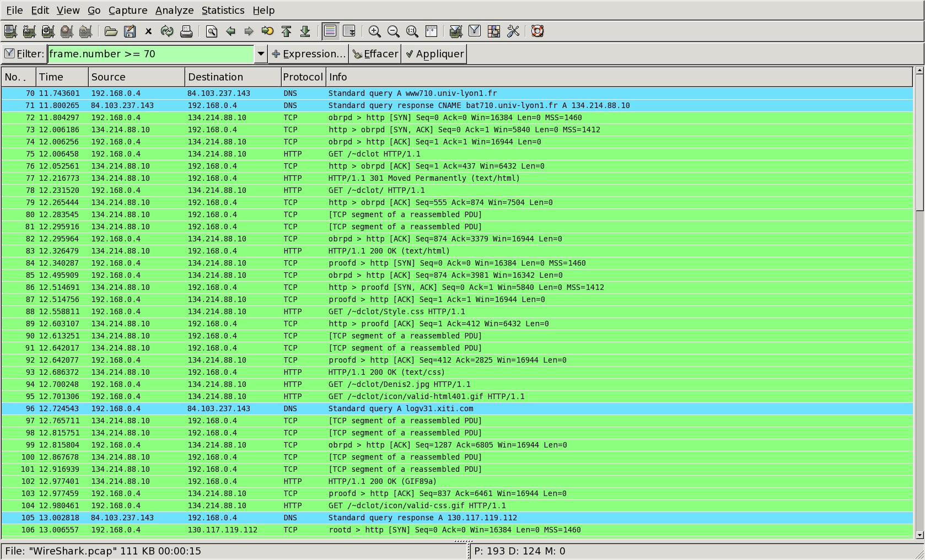925x560 pixels.
Task: Open find packet magnifier icon
Action: 212,31
